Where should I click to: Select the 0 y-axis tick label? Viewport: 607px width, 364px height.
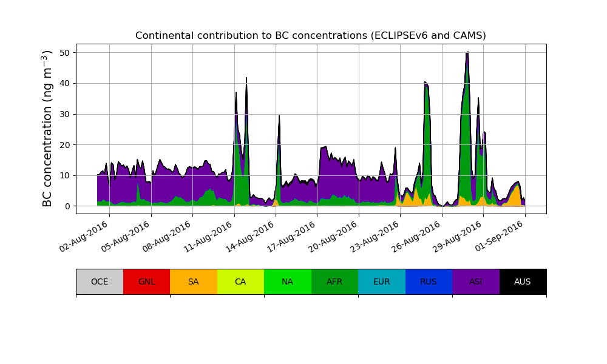point(68,206)
